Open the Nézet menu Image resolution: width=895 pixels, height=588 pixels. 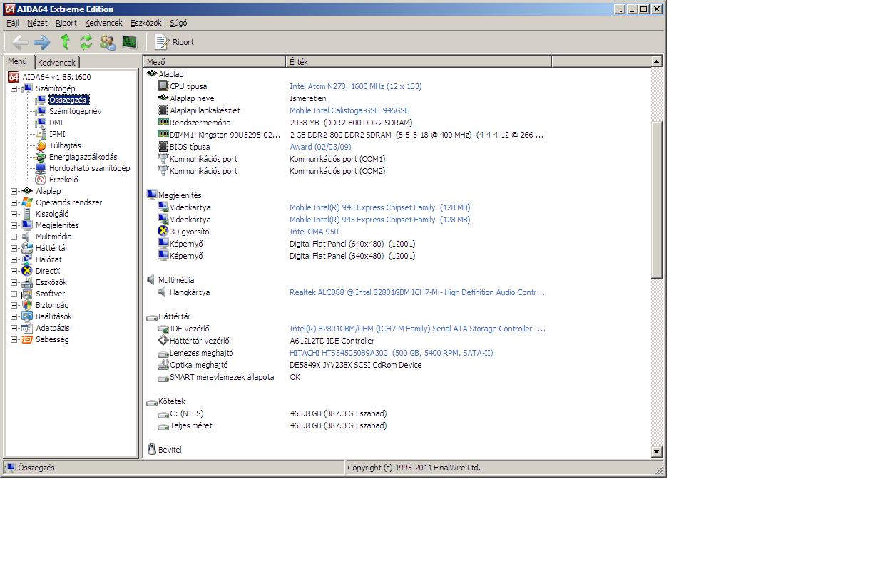coord(37,23)
